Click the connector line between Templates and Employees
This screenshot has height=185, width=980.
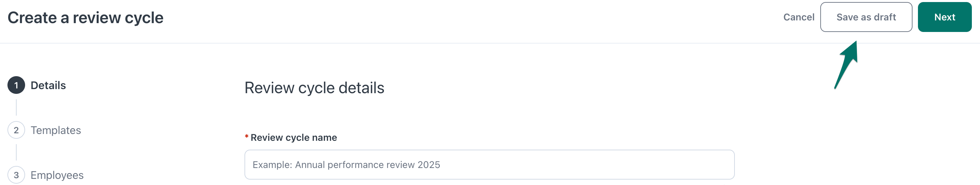(16, 153)
